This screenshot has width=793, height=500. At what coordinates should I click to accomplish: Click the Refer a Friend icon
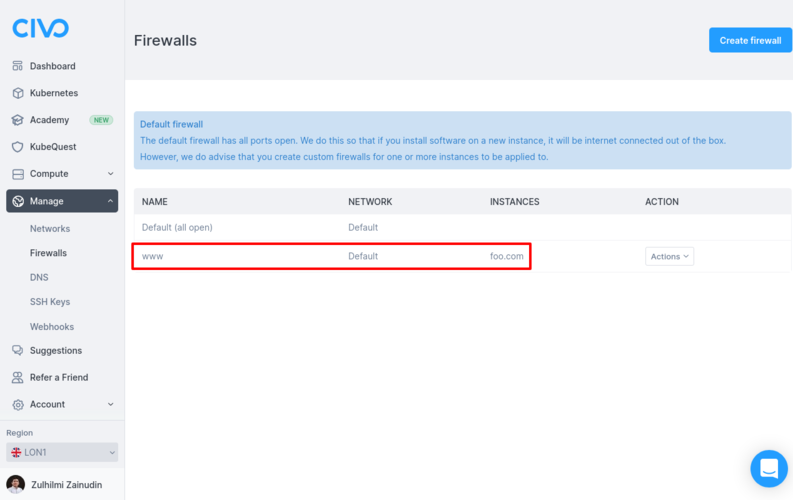[x=18, y=378]
